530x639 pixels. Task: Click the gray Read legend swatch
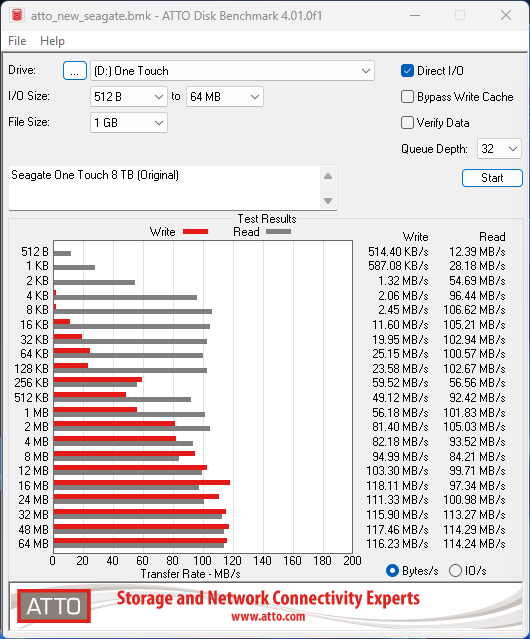[278, 231]
